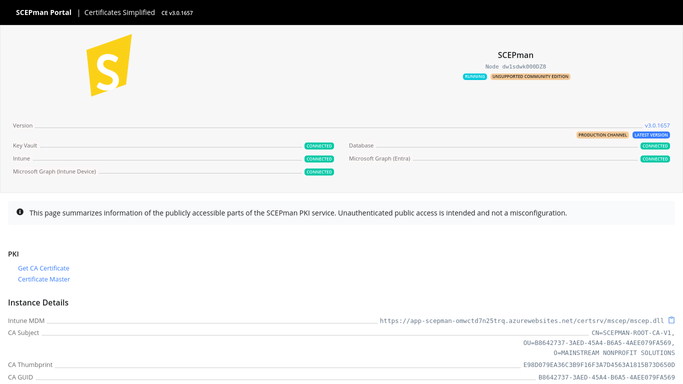Click the CE v3.0.1657 header label
The image size is (683, 384).
(177, 13)
